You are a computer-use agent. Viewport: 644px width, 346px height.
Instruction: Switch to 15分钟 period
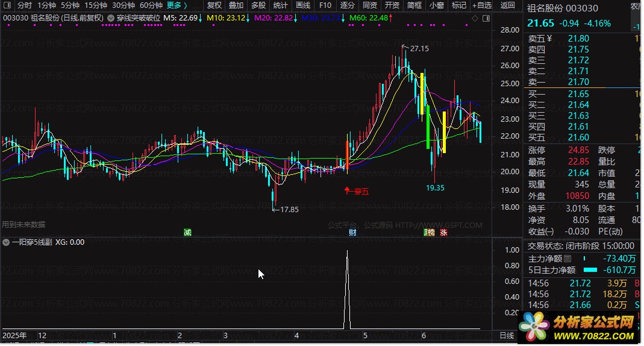[96, 5]
